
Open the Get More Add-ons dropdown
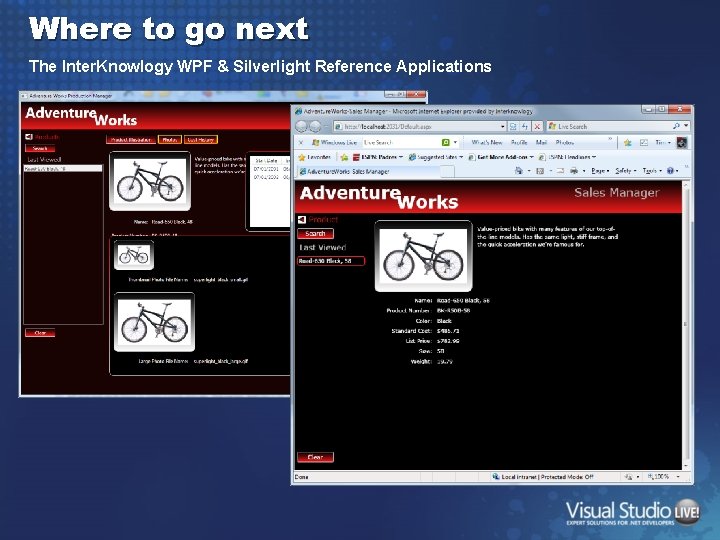point(501,157)
